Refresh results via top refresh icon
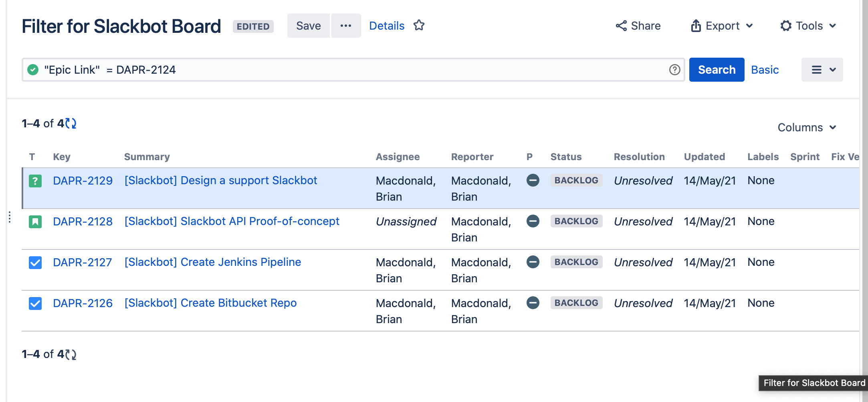This screenshot has width=868, height=402. click(71, 123)
